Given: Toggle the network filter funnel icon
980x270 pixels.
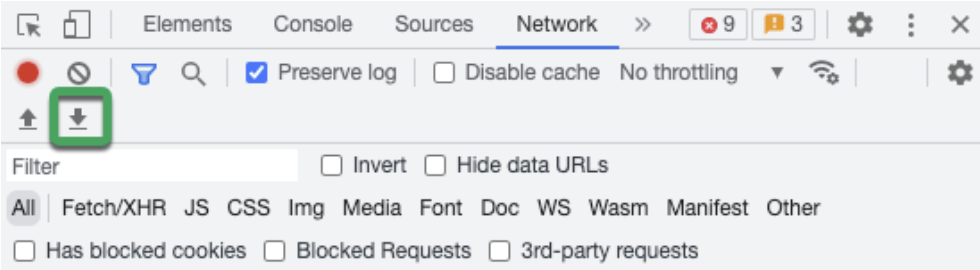Looking at the screenshot, I should pos(143,74).
